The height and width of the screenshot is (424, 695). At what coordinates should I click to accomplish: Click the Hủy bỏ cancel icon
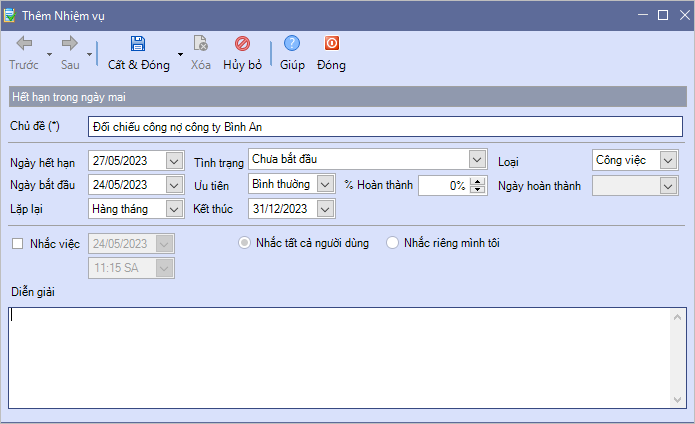(242, 44)
